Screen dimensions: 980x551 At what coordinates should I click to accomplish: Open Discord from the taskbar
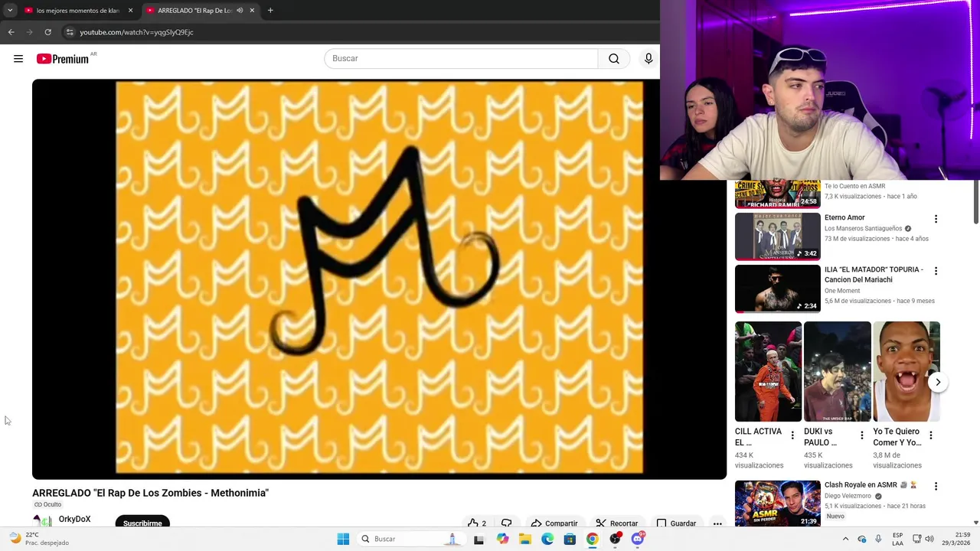click(x=638, y=539)
